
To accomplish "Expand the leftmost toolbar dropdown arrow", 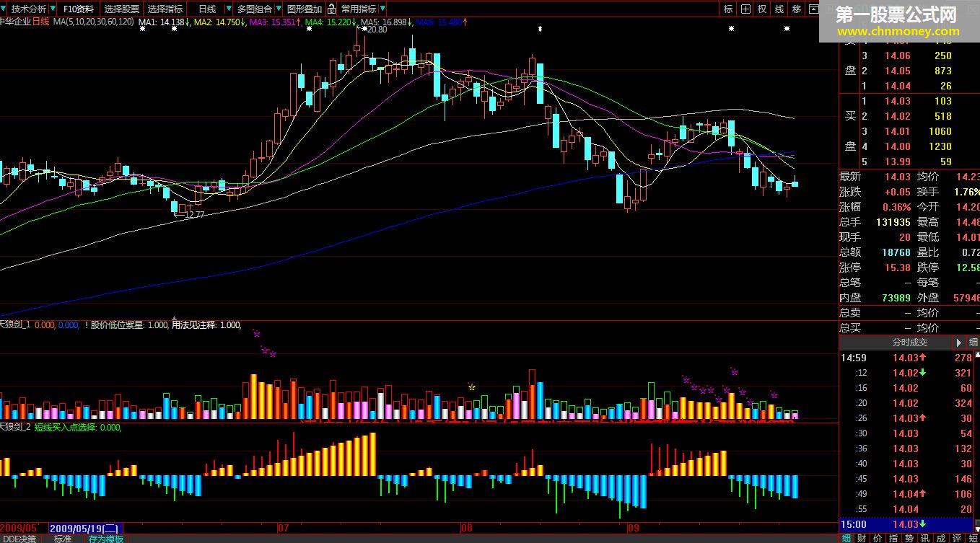I will [4, 9].
